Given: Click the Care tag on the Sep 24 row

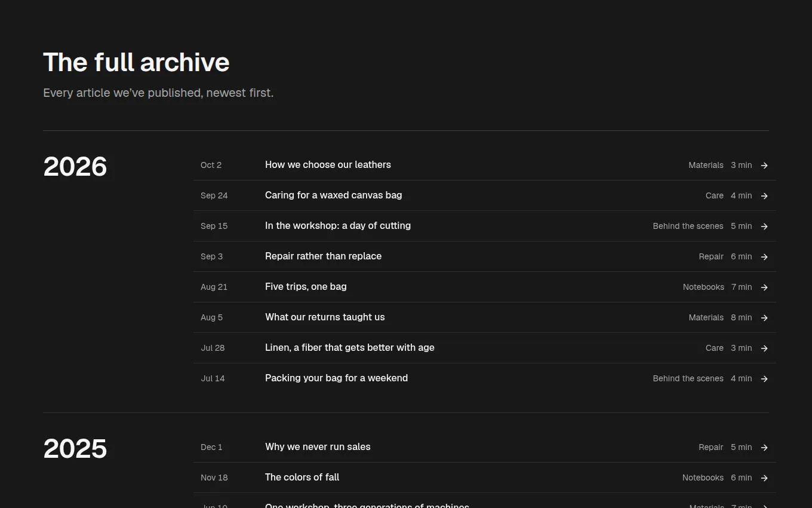Looking at the screenshot, I should (x=715, y=196).
